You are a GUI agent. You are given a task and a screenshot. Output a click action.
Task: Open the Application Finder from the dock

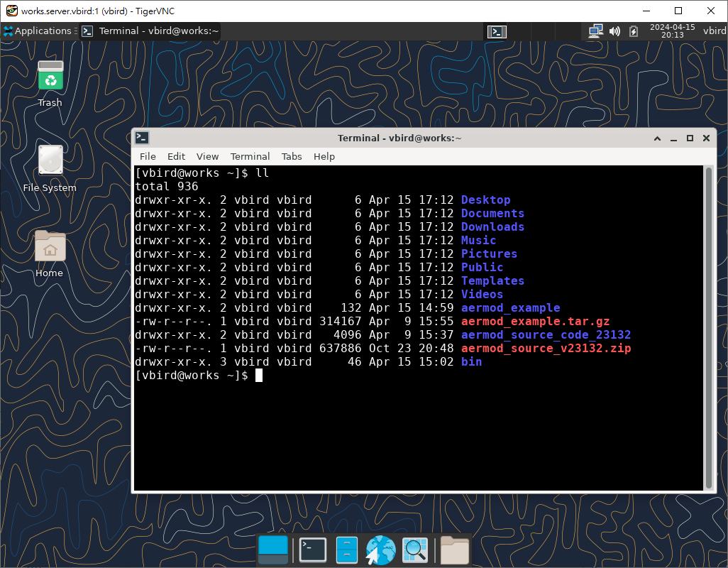(x=414, y=550)
